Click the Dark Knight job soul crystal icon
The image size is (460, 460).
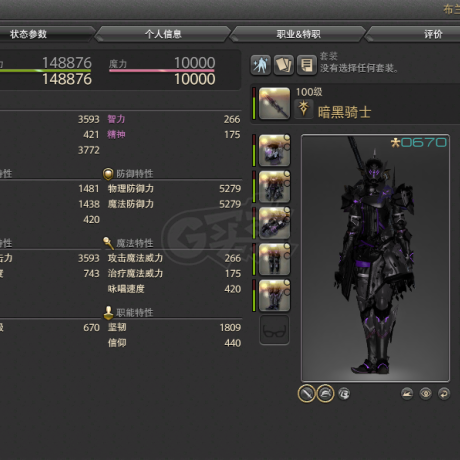tap(304, 109)
